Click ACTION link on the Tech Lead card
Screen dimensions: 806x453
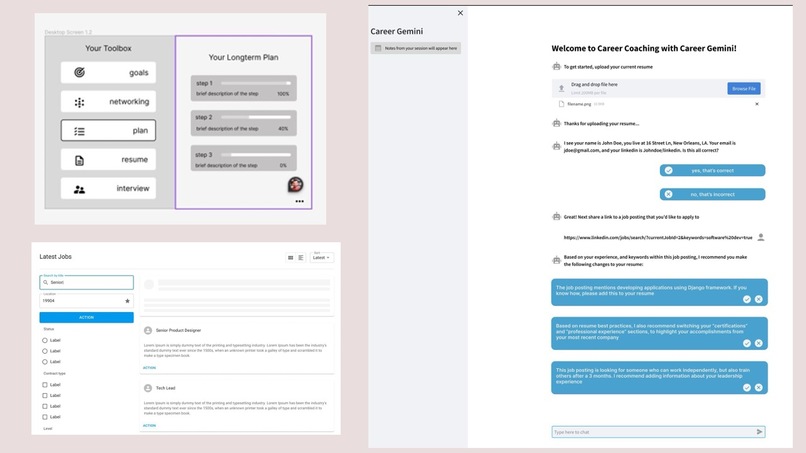pos(149,426)
